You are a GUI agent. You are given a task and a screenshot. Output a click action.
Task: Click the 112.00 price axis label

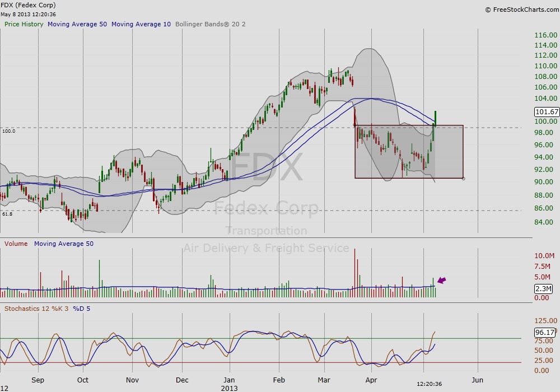pos(545,55)
